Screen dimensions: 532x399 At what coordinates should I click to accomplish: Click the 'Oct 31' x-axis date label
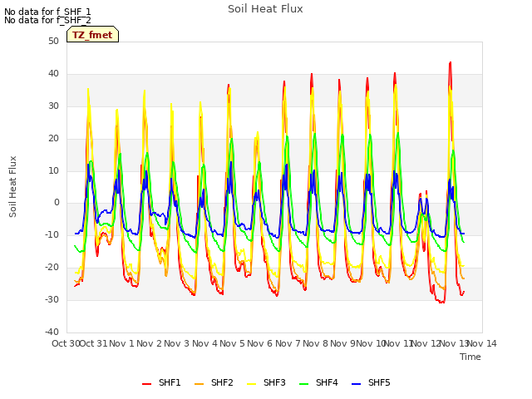pyautogui.click(x=94, y=343)
